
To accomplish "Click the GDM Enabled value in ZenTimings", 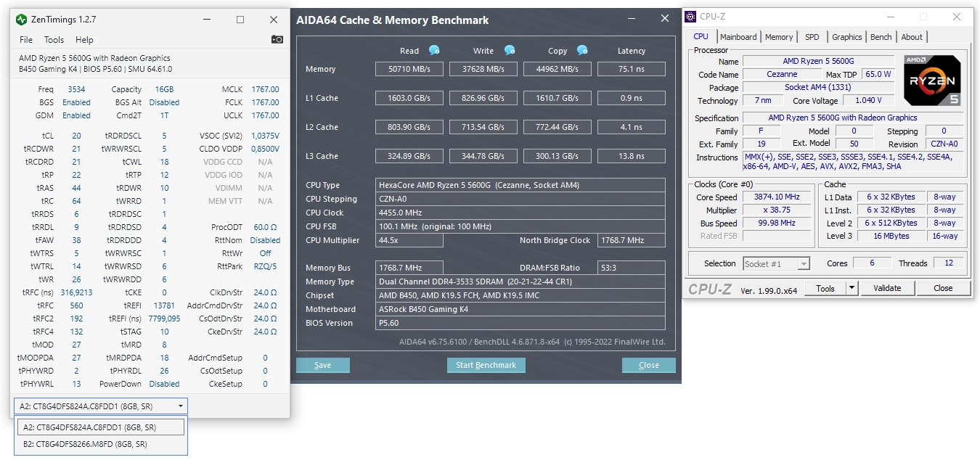I will [76, 115].
